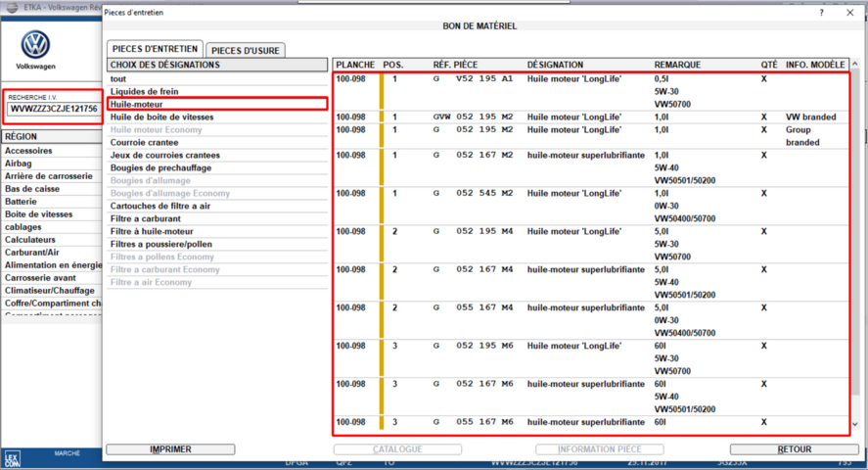Select part G 052 195 M6 row
The image size is (868, 470).
point(591,358)
